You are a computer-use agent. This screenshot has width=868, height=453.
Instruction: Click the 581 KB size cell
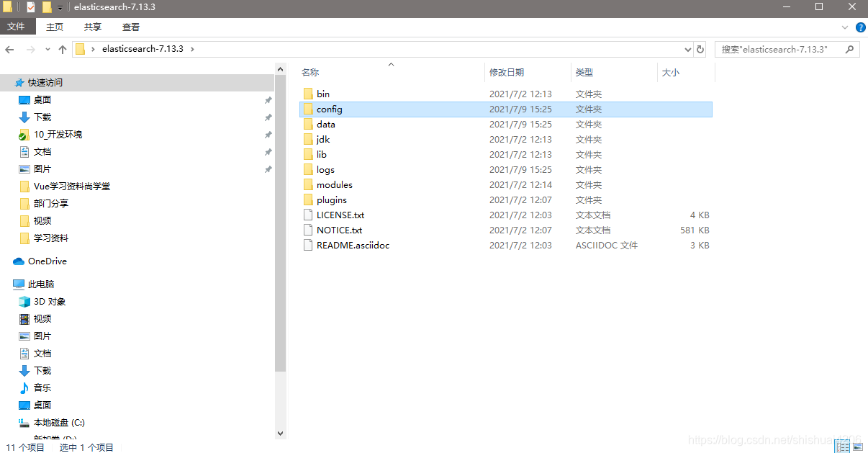point(695,230)
